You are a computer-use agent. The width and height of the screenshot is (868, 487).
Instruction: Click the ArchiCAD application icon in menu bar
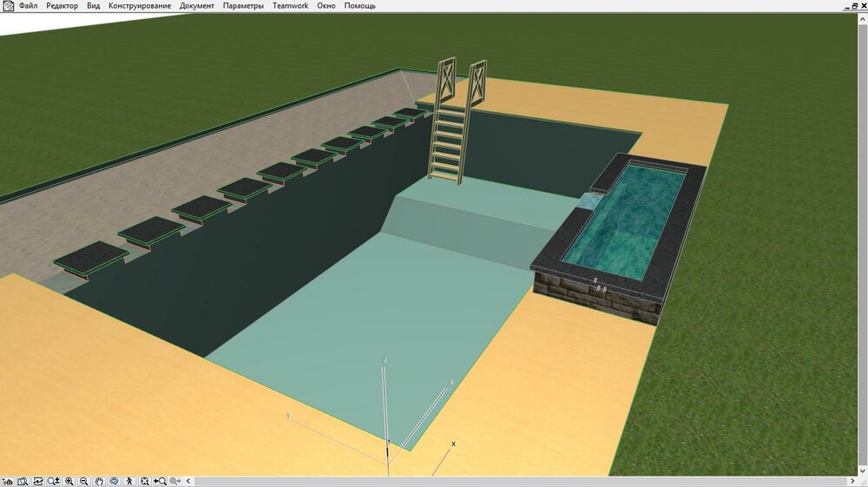(8, 5)
